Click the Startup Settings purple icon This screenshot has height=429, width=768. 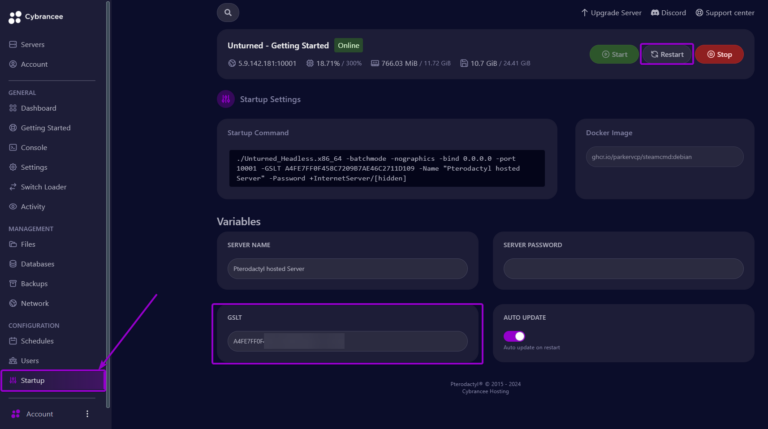click(226, 99)
